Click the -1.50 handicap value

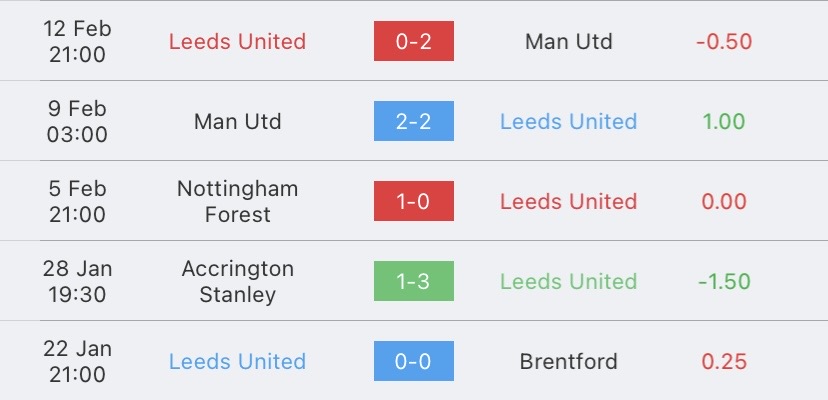[x=724, y=281]
